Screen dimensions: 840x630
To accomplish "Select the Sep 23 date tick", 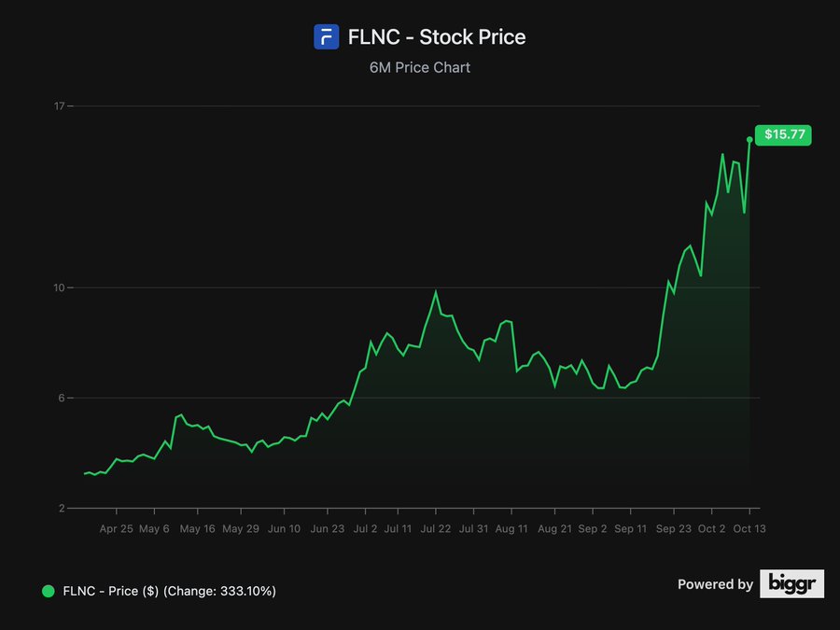I will pos(674,528).
